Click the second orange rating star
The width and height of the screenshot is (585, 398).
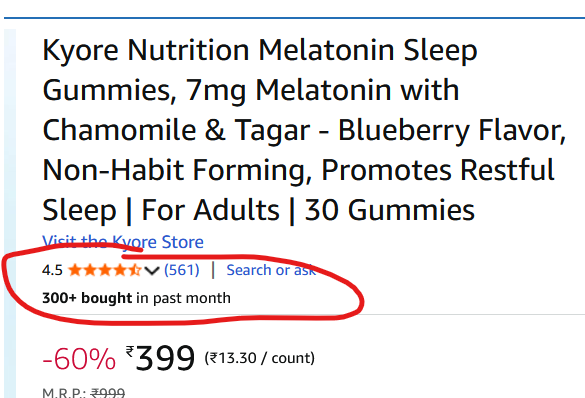[90, 270]
